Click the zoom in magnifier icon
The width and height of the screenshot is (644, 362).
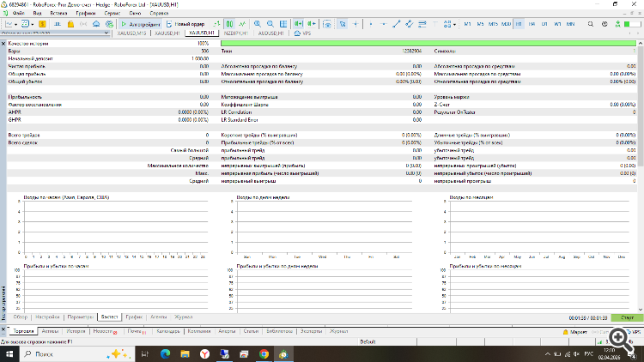click(258, 24)
